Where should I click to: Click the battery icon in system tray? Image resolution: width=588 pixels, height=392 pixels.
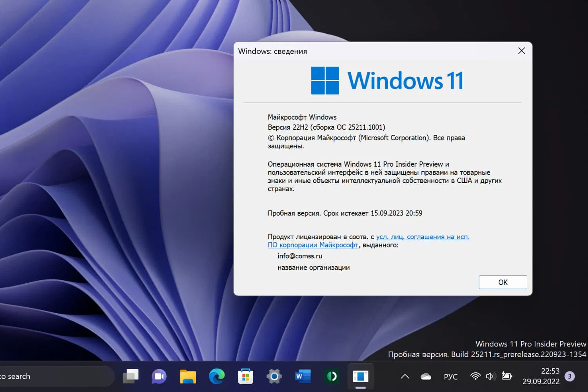tap(507, 376)
